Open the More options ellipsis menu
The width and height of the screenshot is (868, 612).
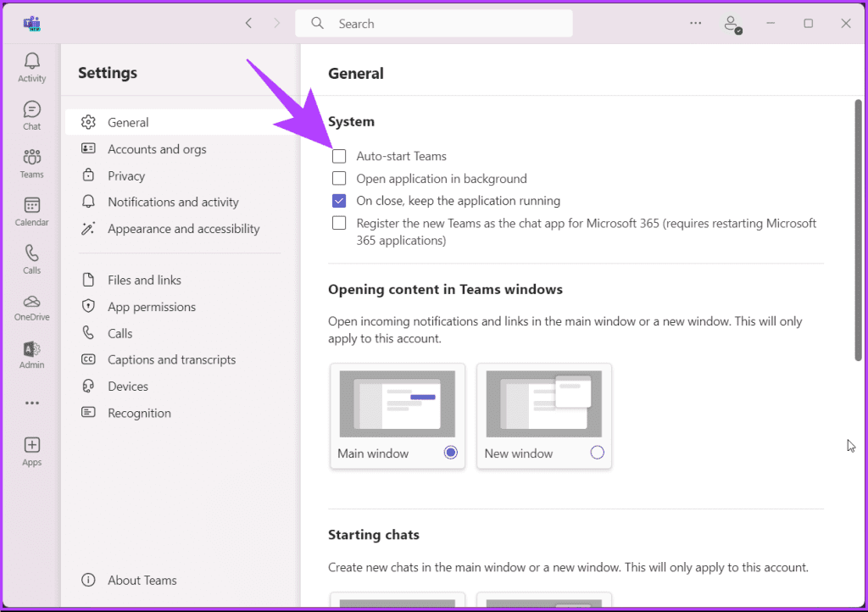click(x=695, y=23)
